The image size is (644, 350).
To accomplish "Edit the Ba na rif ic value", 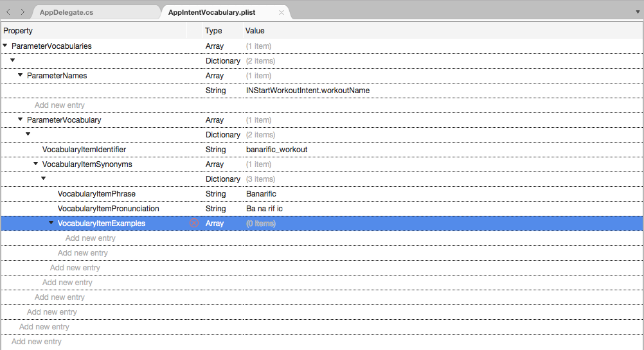I will click(264, 209).
